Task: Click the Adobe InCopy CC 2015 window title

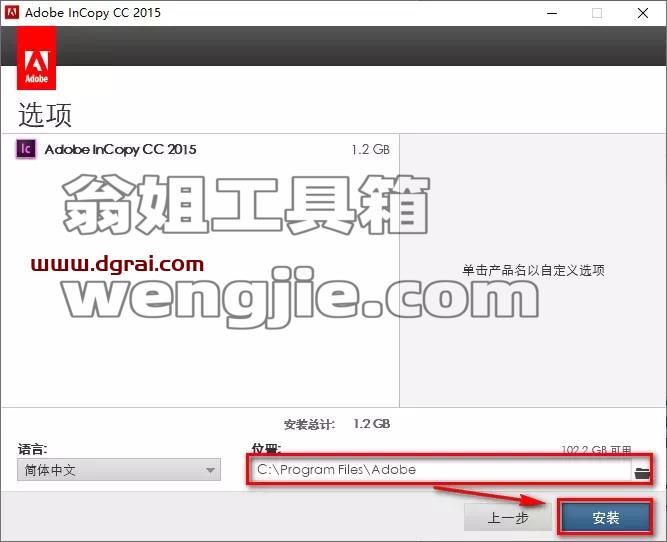Action: point(93,13)
